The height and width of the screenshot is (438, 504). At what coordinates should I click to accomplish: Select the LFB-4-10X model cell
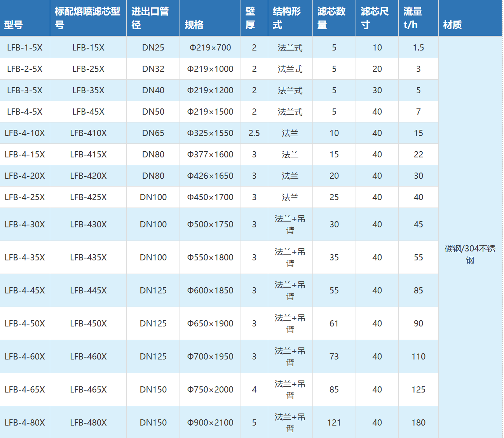click(25, 133)
